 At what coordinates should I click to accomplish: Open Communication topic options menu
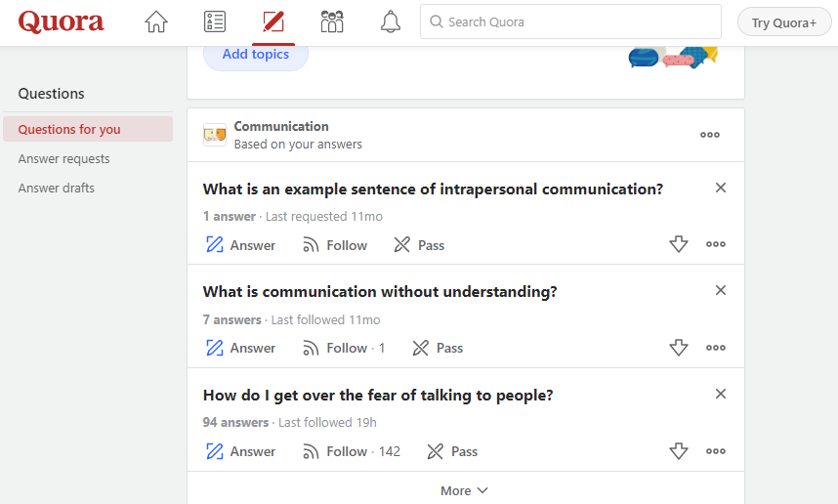tap(710, 135)
